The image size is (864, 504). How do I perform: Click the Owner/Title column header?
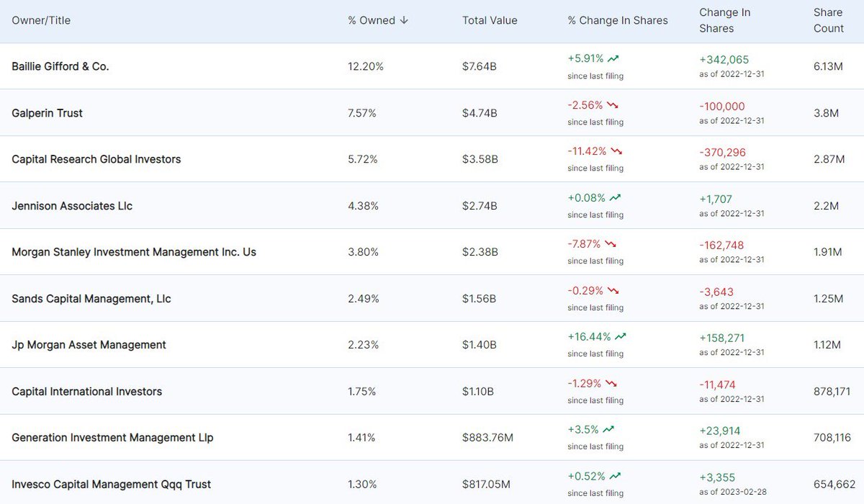coord(41,20)
